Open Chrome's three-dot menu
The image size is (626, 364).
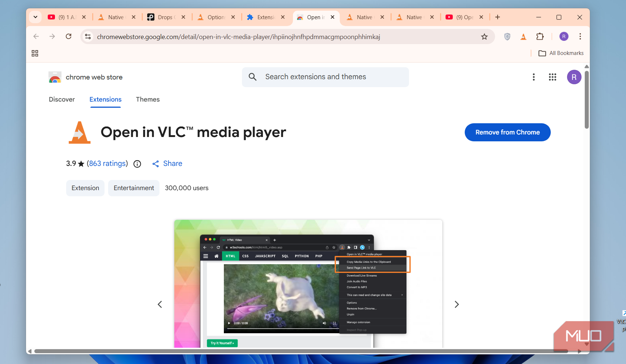click(580, 37)
